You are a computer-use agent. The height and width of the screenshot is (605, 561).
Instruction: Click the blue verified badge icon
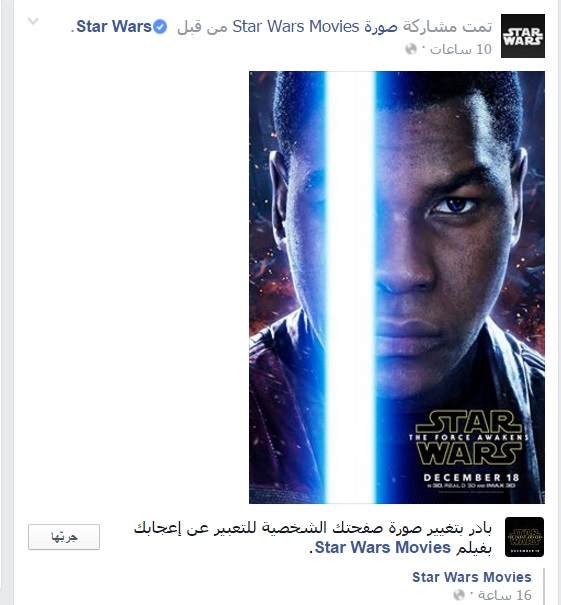click(x=160, y=27)
